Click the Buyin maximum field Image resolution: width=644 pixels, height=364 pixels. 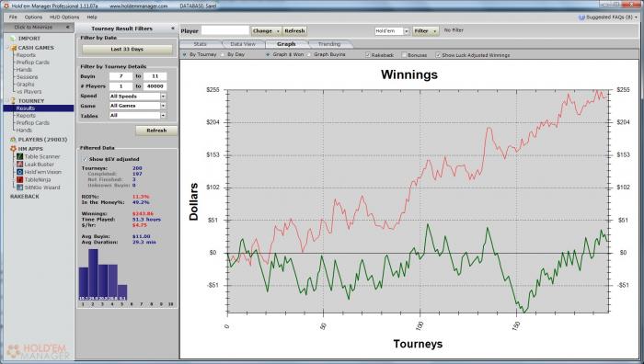point(155,76)
